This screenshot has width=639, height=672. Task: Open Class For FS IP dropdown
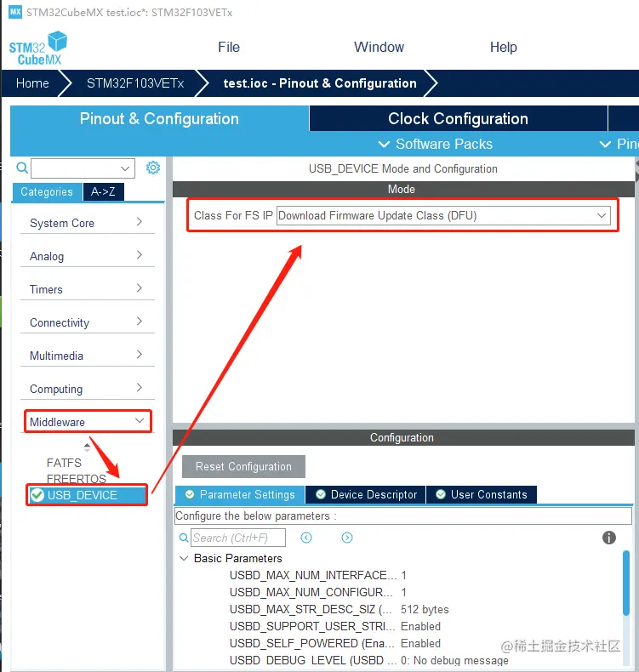[444, 215]
